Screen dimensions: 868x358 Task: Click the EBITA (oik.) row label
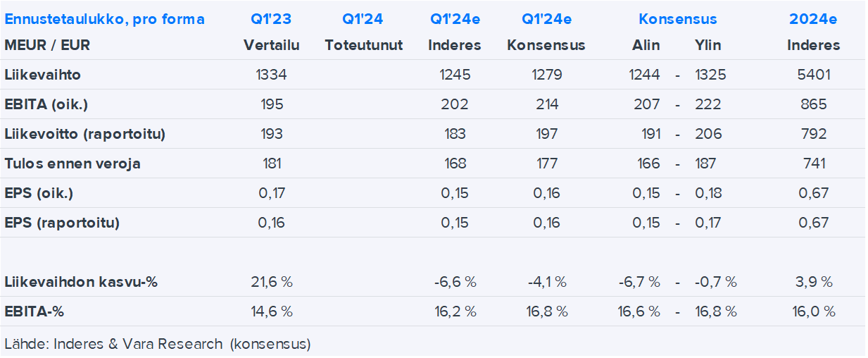click(x=46, y=104)
